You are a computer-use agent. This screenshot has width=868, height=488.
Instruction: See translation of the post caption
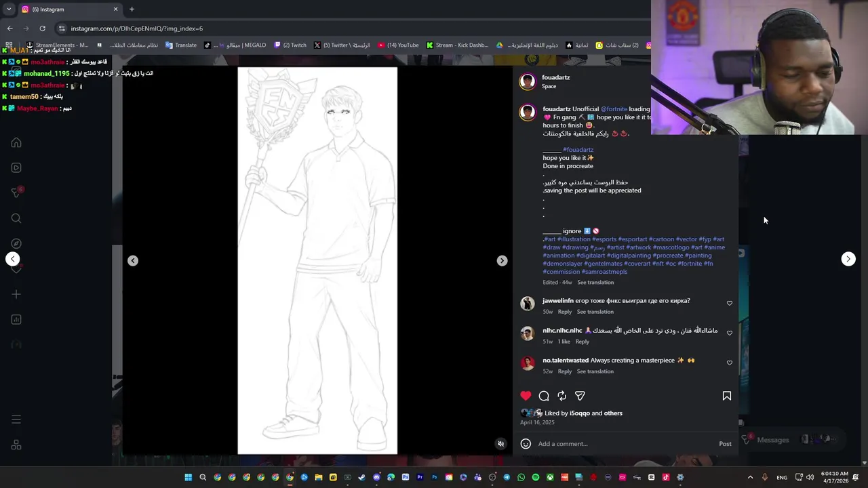click(595, 283)
